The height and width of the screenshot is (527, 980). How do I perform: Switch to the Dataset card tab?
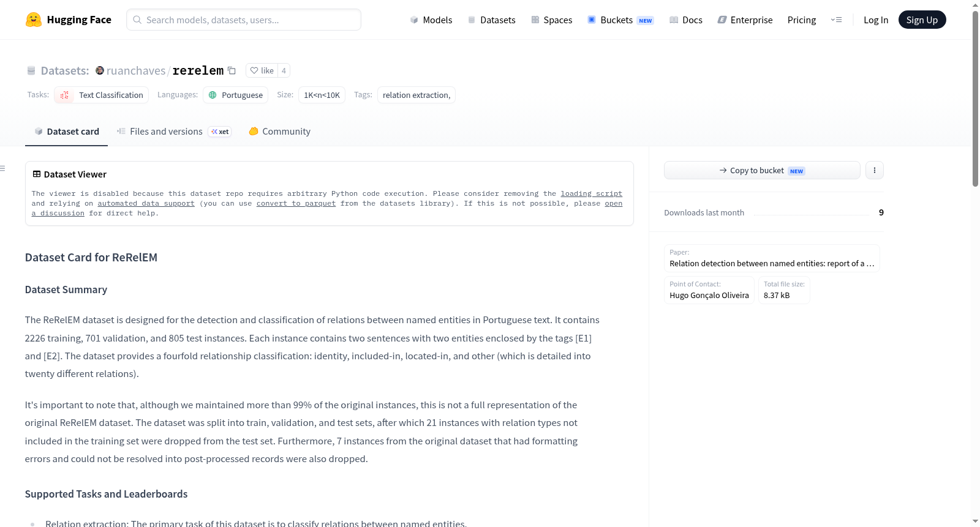pyautogui.click(x=66, y=132)
